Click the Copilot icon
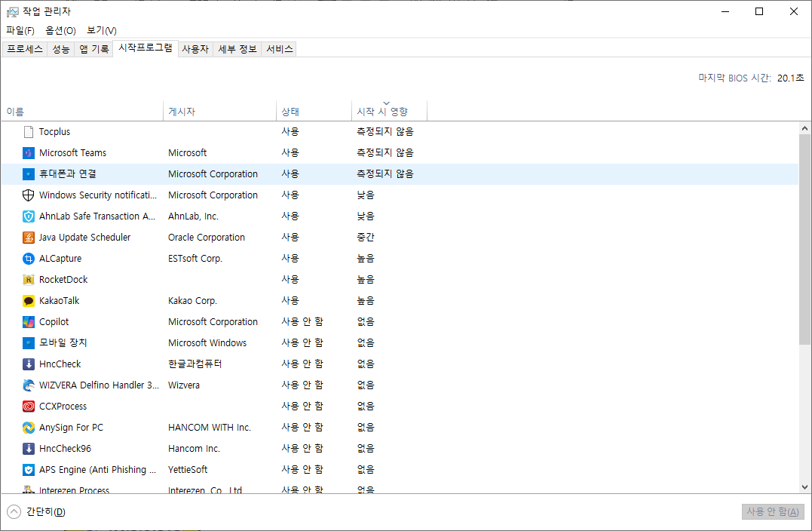This screenshot has width=812, height=531. click(x=29, y=322)
